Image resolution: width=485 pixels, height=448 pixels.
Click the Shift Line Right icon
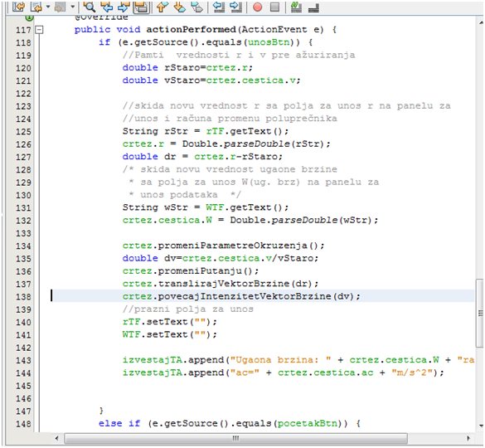[x=236, y=7]
